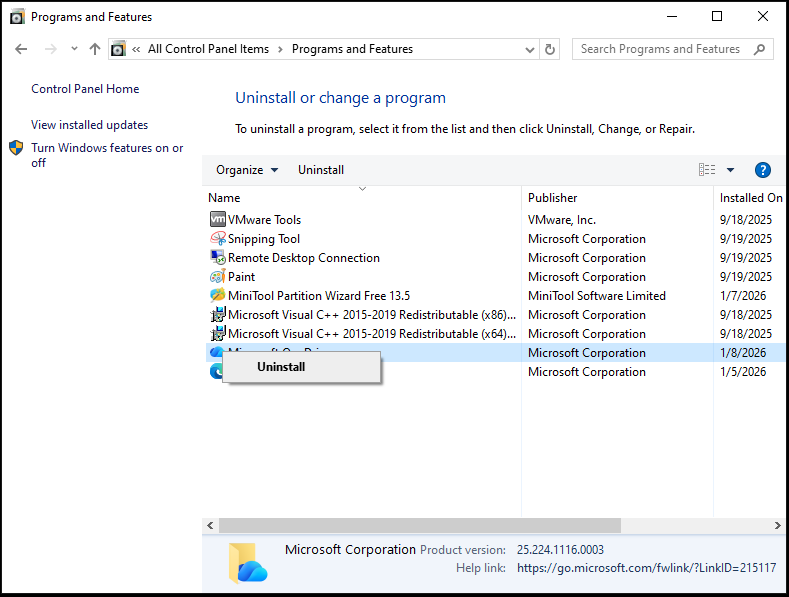Screen dimensions: 789x597
Task: Go back with the back arrow
Action: [21, 49]
